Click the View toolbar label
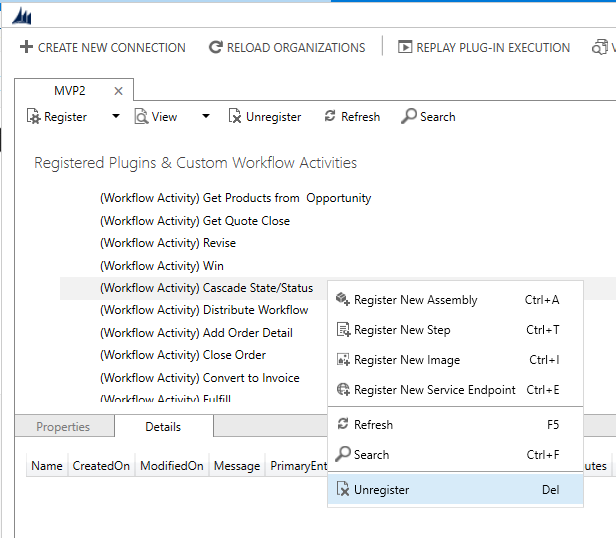 pos(164,117)
